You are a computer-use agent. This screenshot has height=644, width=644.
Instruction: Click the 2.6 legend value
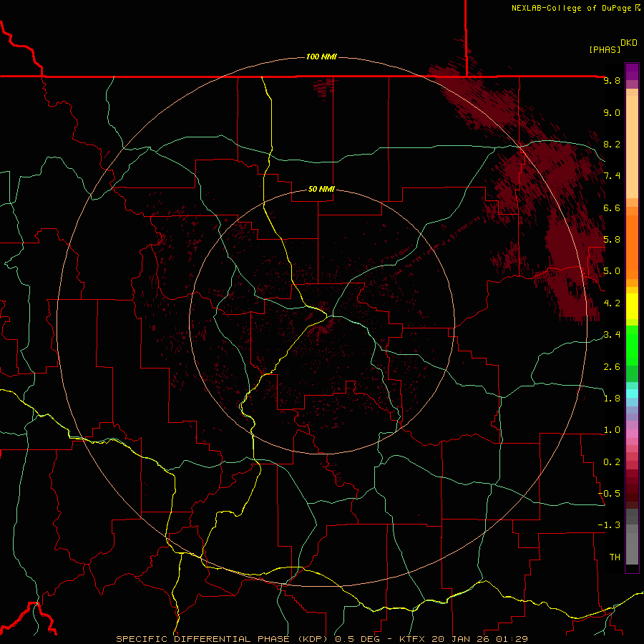(612, 366)
